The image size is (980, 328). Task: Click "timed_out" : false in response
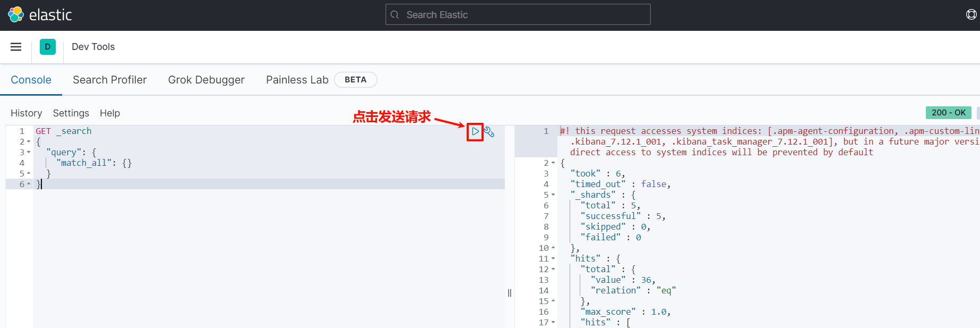pyautogui.click(x=621, y=184)
